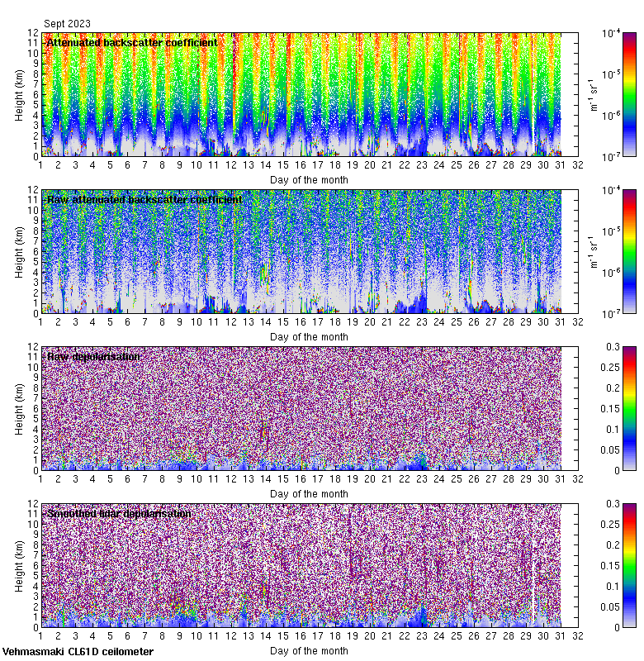The height and width of the screenshot is (661, 644).
Task: Click the "Smoothed lidar depolarisation" plot title
Action: [120, 514]
